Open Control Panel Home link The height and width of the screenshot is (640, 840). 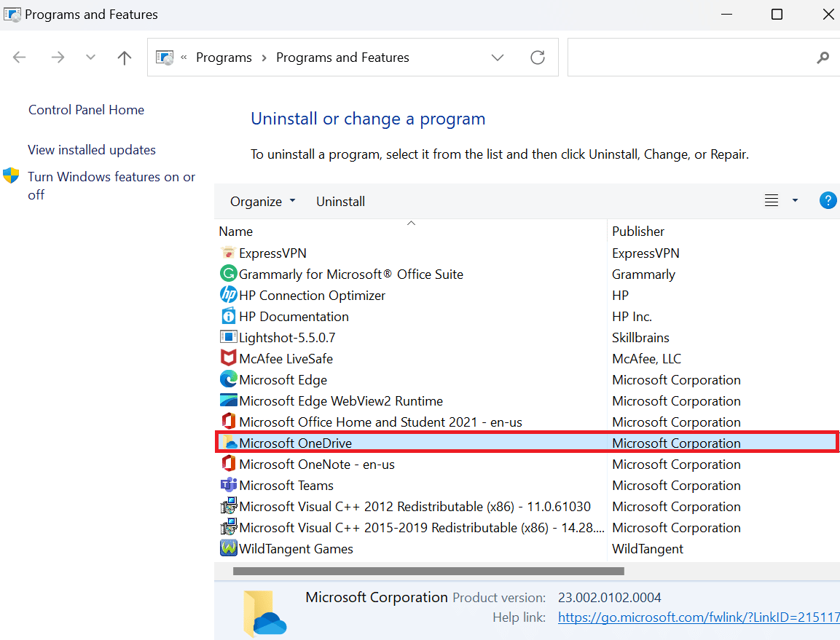click(86, 110)
